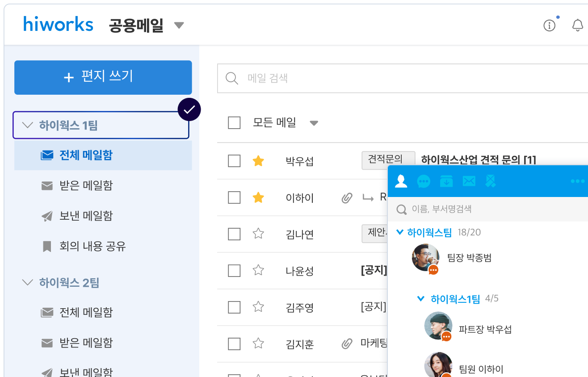The width and height of the screenshot is (588, 377).
Task: Open the messenger contacts person icon
Action: 401,181
